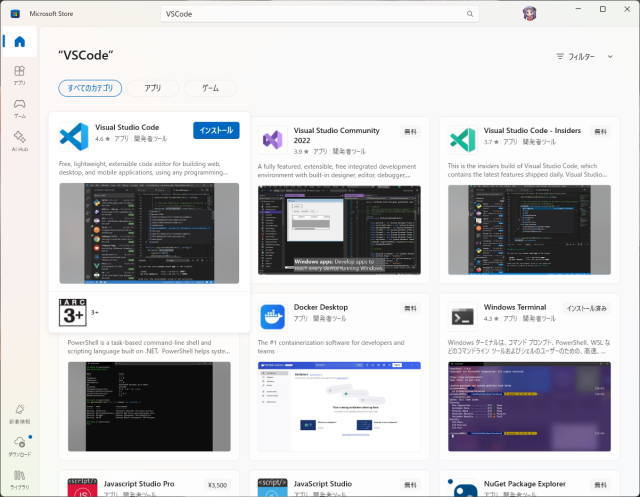This screenshot has width=640, height=497.
Task: Select the すべてのカテゴリ category tab
Action: pos(90,88)
